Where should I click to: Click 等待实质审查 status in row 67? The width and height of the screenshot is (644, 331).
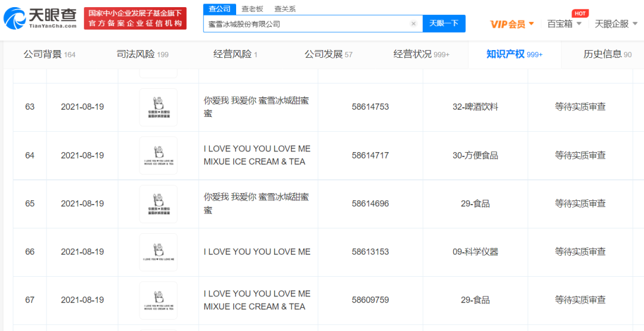pos(580,300)
